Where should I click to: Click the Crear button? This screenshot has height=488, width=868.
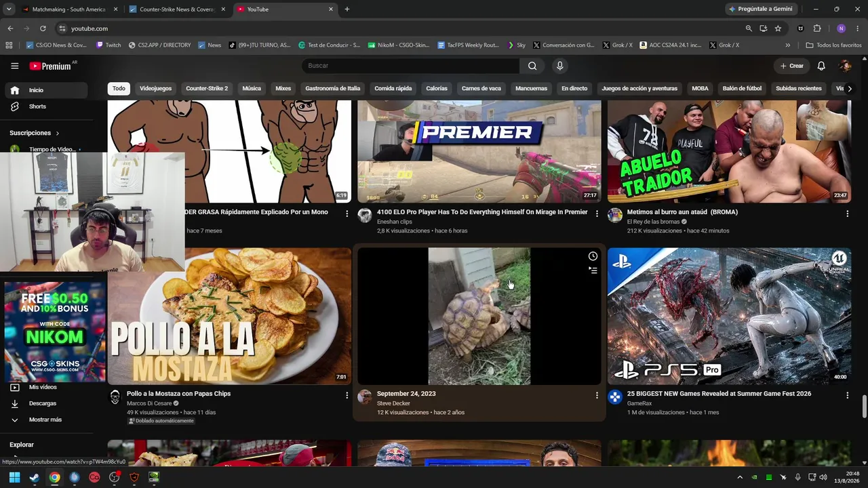[x=791, y=66]
